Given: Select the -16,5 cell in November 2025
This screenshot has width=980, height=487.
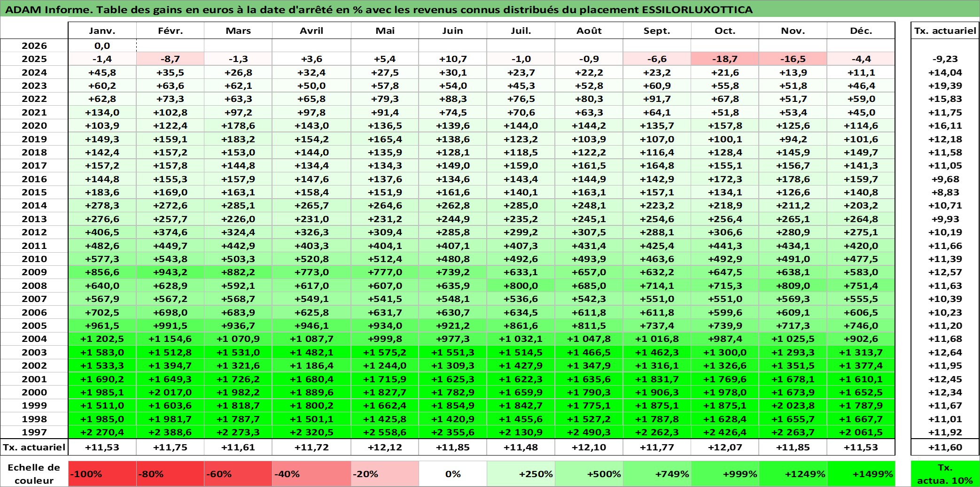Looking at the screenshot, I should [793, 59].
